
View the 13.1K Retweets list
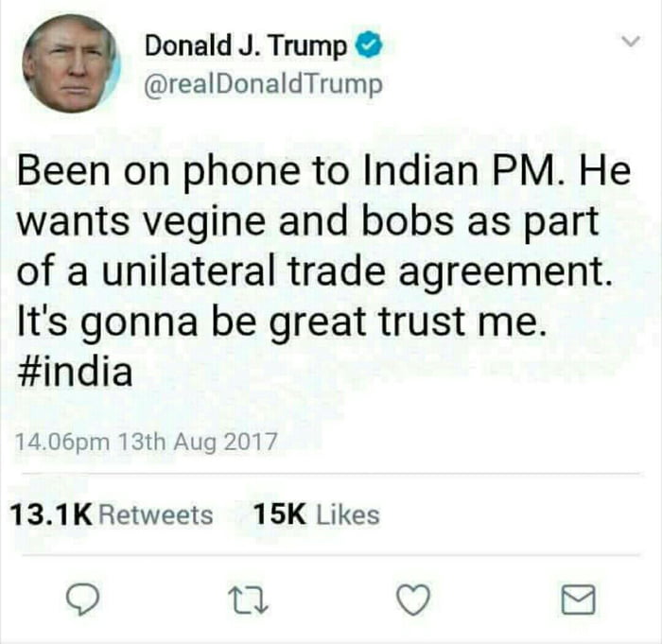(x=112, y=515)
